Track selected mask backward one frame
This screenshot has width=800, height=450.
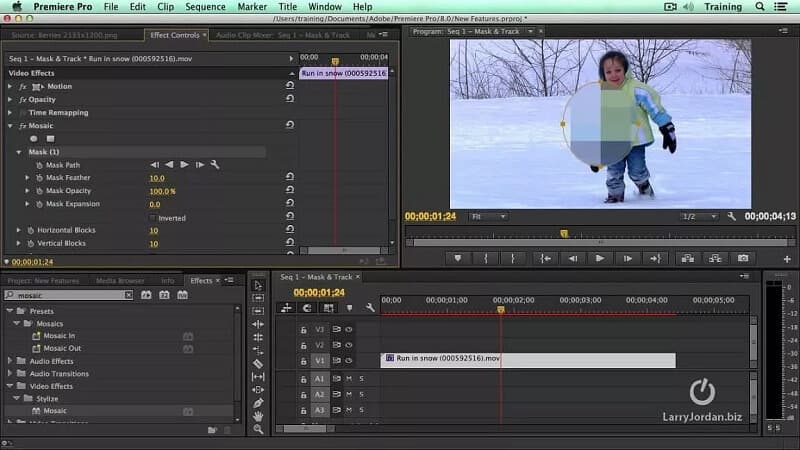pyautogui.click(x=155, y=165)
